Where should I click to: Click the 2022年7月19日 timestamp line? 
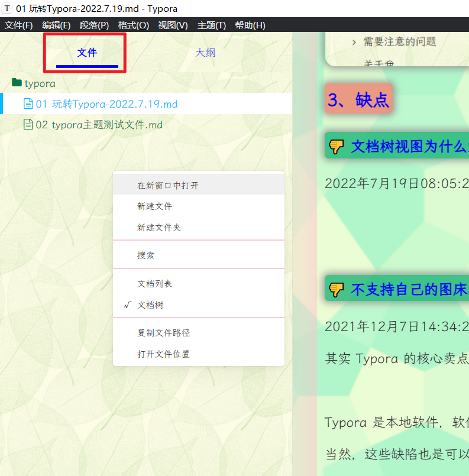click(397, 183)
